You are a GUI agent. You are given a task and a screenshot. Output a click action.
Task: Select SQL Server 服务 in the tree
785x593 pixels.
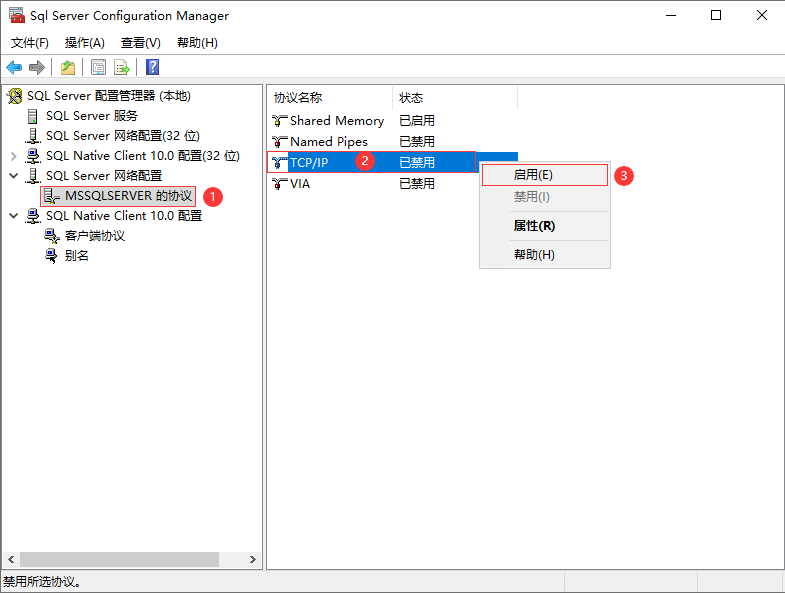click(92, 116)
